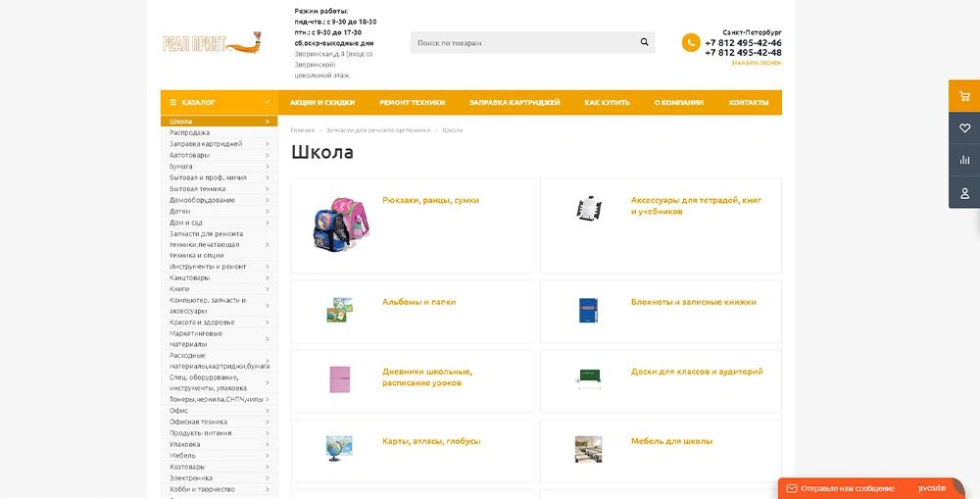Open the Заправка картриджей menu item
980x499 pixels.
click(x=514, y=103)
